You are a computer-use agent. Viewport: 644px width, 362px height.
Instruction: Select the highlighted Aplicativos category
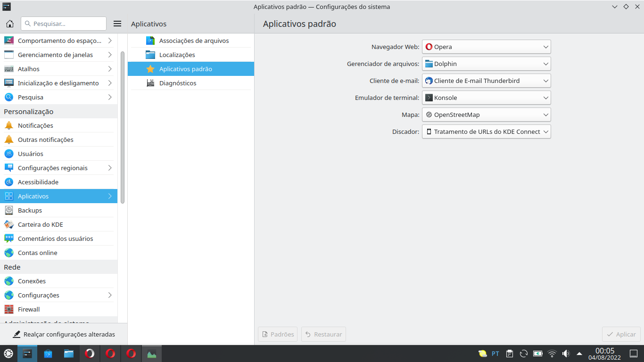pyautogui.click(x=58, y=196)
